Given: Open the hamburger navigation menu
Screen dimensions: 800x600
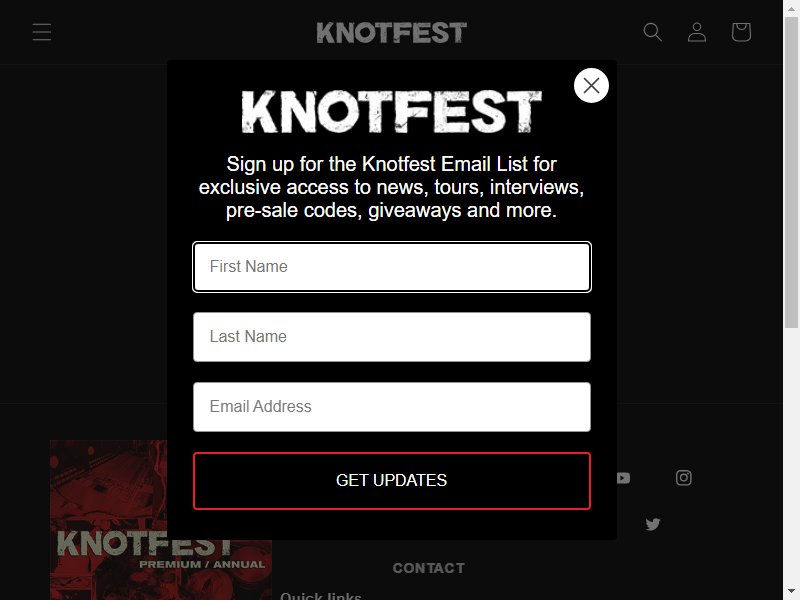Looking at the screenshot, I should coord(42,32).
